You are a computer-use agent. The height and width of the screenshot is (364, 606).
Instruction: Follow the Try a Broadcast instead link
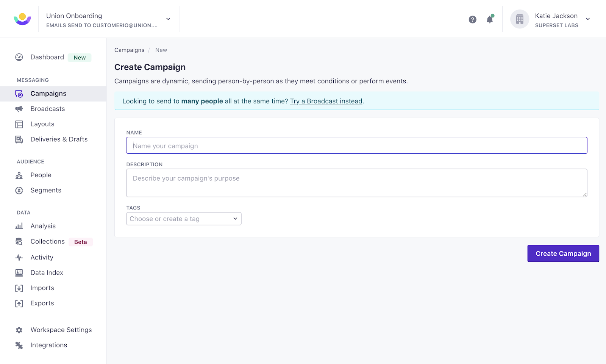pos(326,101)
